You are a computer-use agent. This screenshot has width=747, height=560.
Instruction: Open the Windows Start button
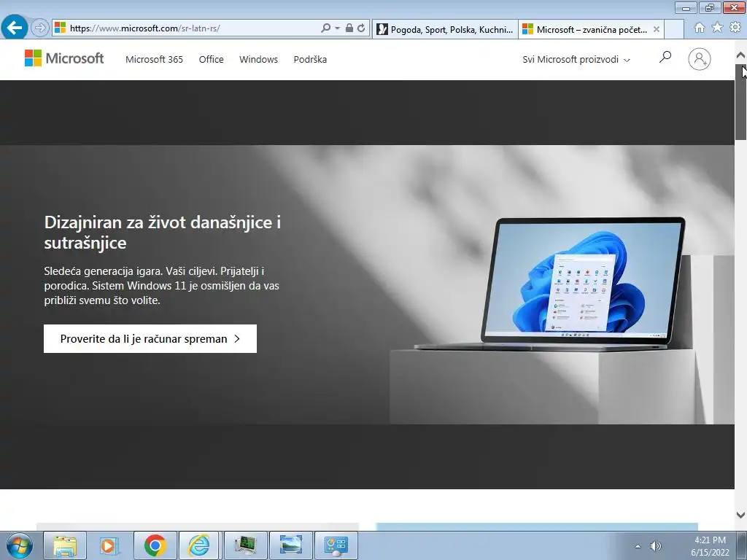pyautogui.click(x=20, y=545)
